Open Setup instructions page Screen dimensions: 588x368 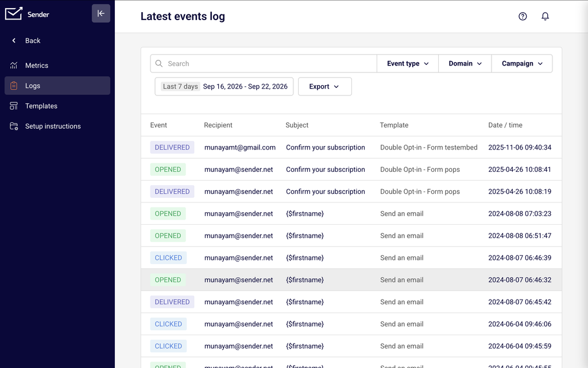click(x=57, y=126)
